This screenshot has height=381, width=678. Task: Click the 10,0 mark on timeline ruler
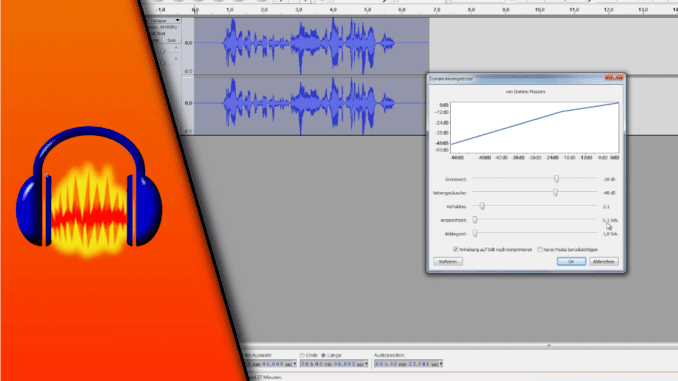click(x=540, y=10)
